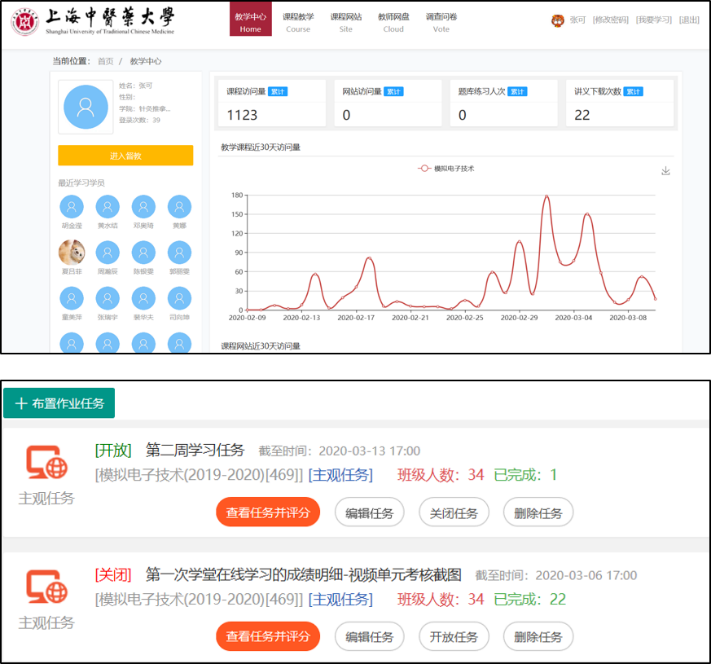The image size is (711, 664).
Task: Click the 累计 badge on 讲义下载次数
Action: coord(632,92)
